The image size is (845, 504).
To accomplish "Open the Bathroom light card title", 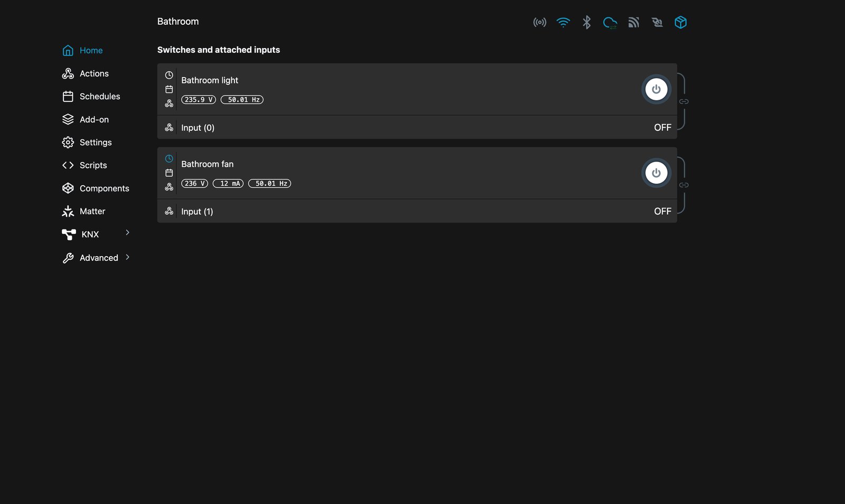I will tap(210, 80).
